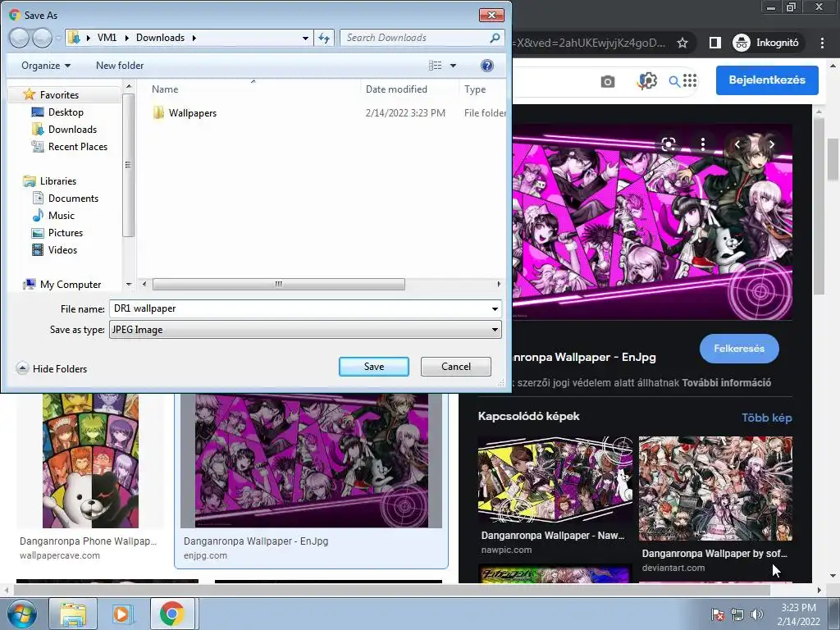
Task: Open the További információ link
Action: (726, 382)
